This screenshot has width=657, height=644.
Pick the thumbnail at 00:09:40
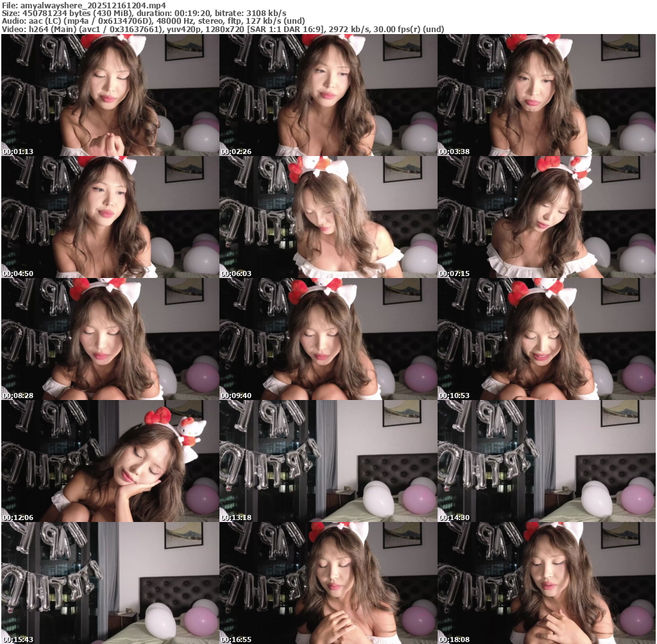tap(328, 339)
